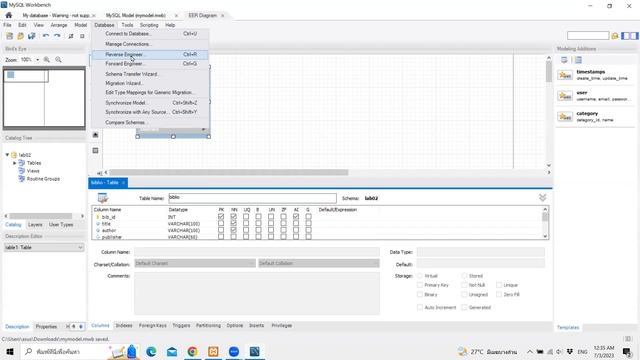
Task: Click the publisher column name row
Action: (x=112, y=237)
